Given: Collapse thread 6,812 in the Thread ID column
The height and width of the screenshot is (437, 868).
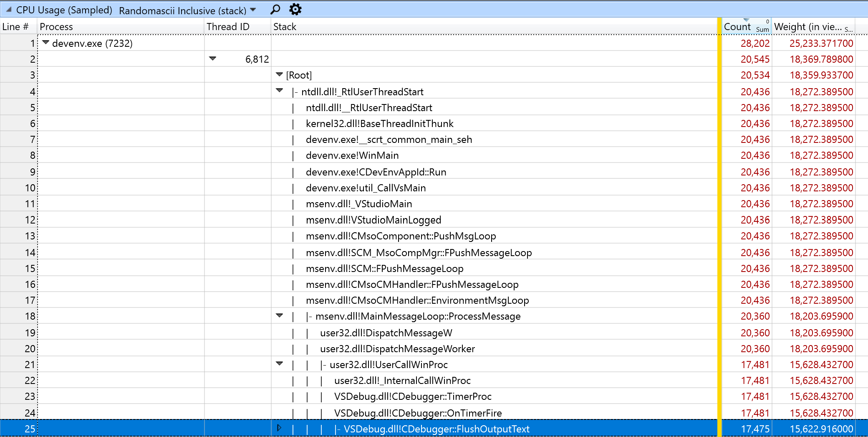Looking at the screenshot, I should [213, 58].
